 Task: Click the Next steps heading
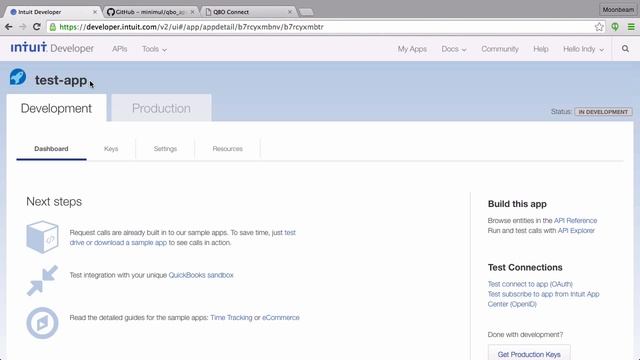[54, 202]
